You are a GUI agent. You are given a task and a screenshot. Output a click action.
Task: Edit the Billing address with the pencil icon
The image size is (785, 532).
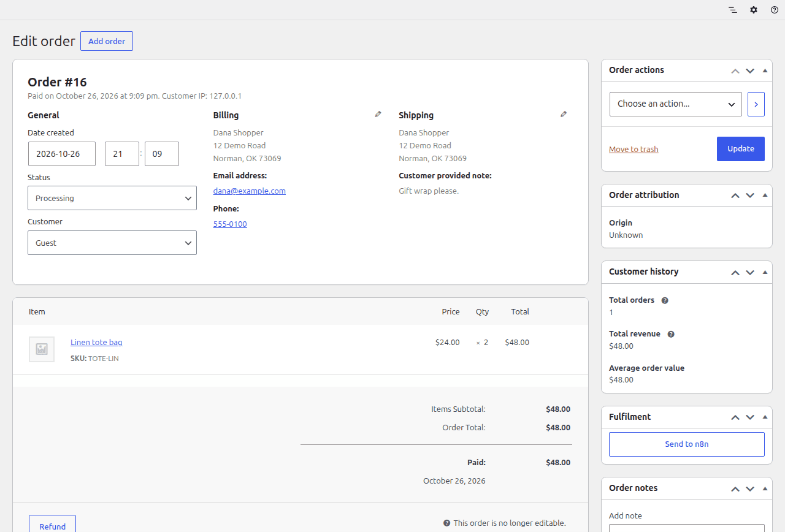tap(378, 114)
